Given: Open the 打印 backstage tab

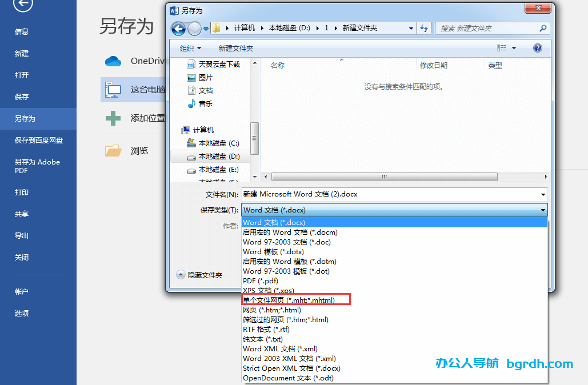Looking at the screenshot, I should click(x=22, y=192).
